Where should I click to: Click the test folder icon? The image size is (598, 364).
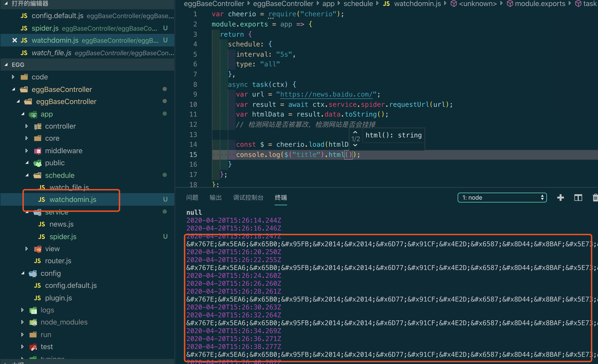[x=33, y=347]
